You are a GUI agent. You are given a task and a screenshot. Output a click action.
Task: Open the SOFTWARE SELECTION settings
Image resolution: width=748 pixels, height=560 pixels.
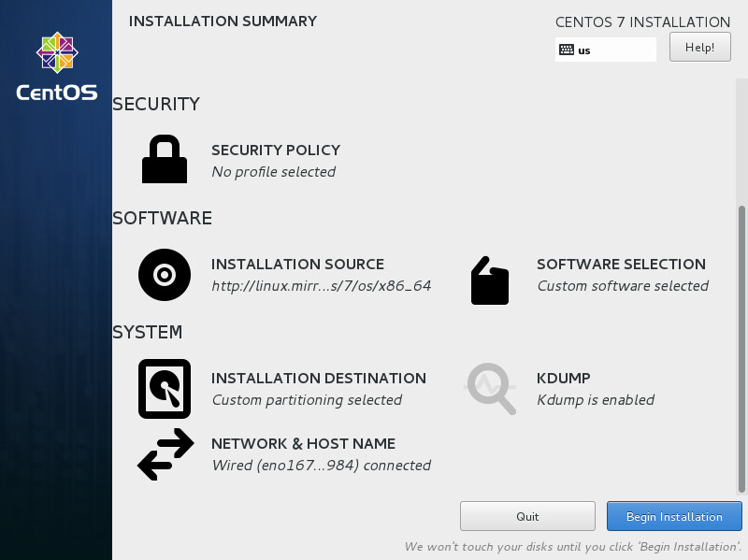[x=621, y=264]
